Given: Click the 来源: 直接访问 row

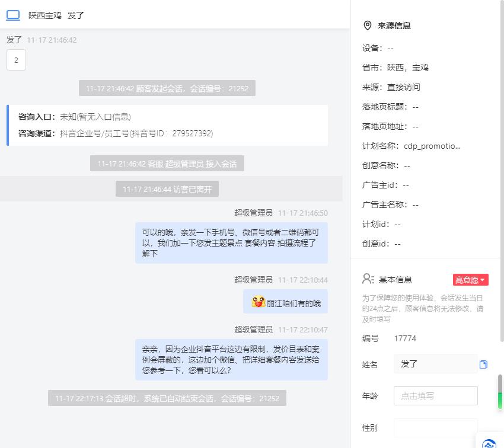Looking at the screenshot, I should point(391,87).
